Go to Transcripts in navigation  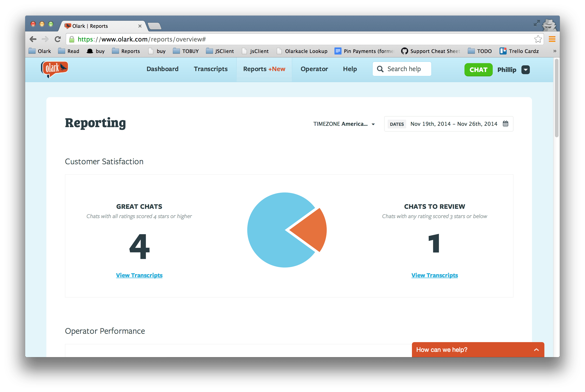[211, 69]
